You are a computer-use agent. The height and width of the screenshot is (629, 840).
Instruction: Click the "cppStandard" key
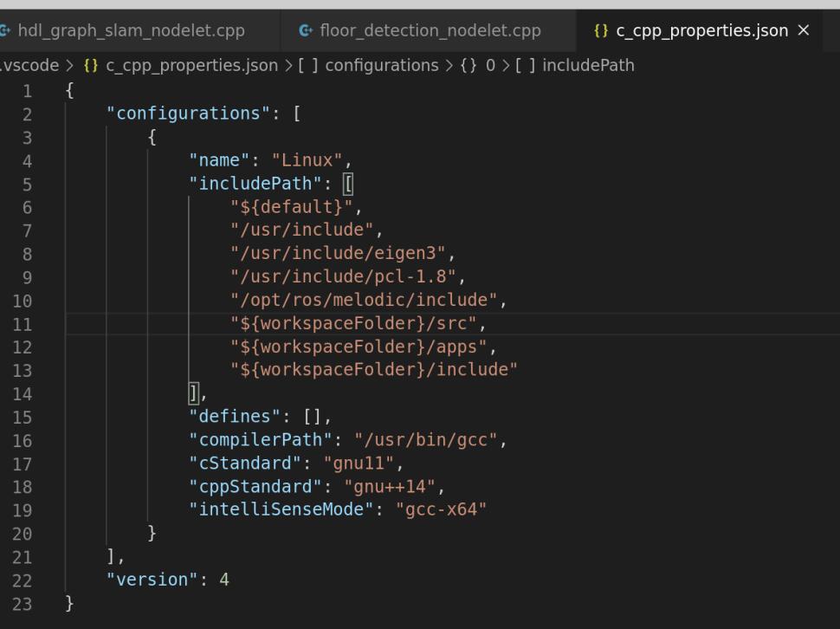pyautogui.click(x=255, y=487)
